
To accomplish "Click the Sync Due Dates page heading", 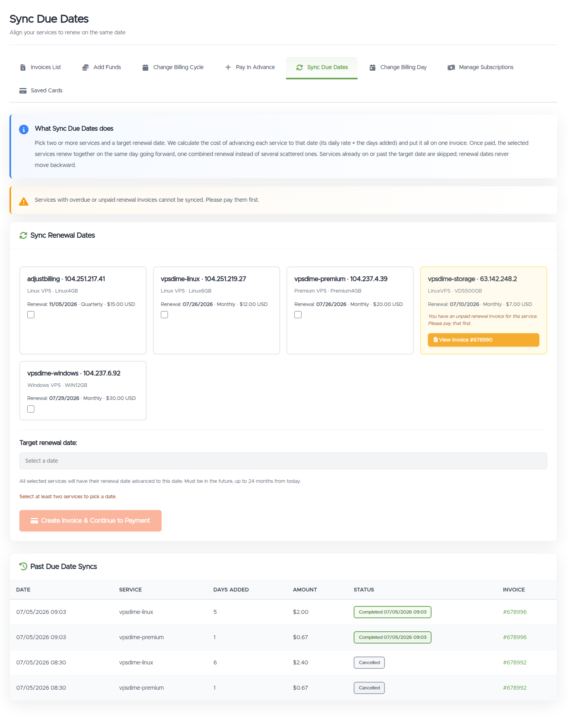I will click(x=49, y=19).
